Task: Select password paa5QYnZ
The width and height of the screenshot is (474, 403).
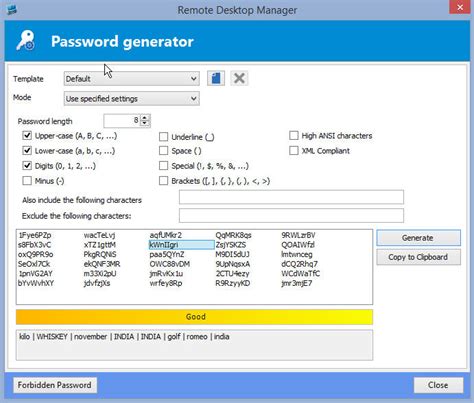Action: click(167, 255)
